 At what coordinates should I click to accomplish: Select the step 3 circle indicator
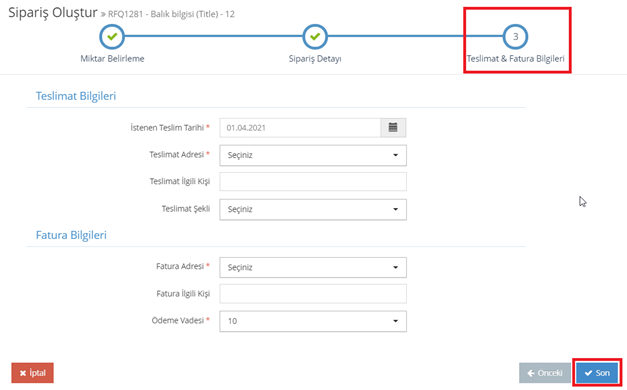[x=515, y=36]
